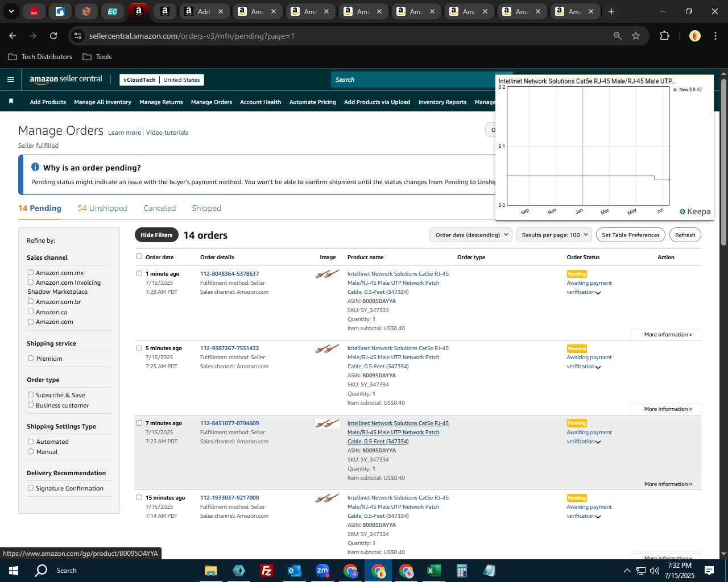728x582 pixels.
Task: Open Chrome three-dot menu
Action: pyautogui.click(x=714, y=36)
